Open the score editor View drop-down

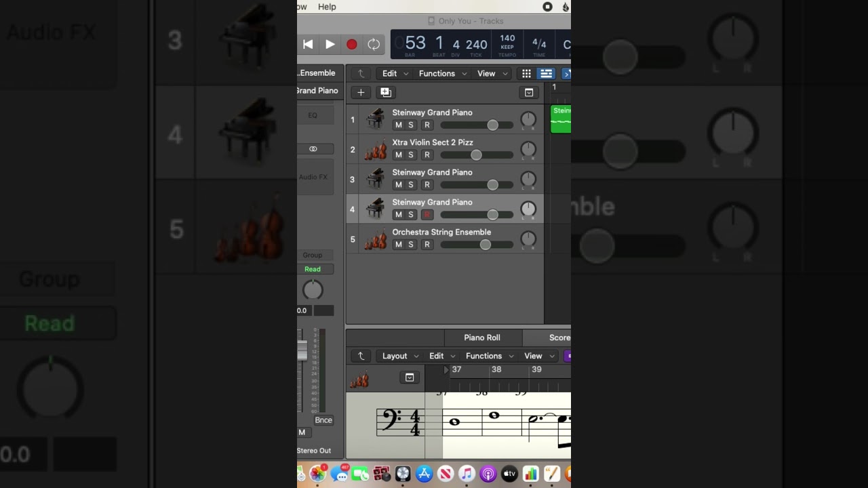pos(539,356)
